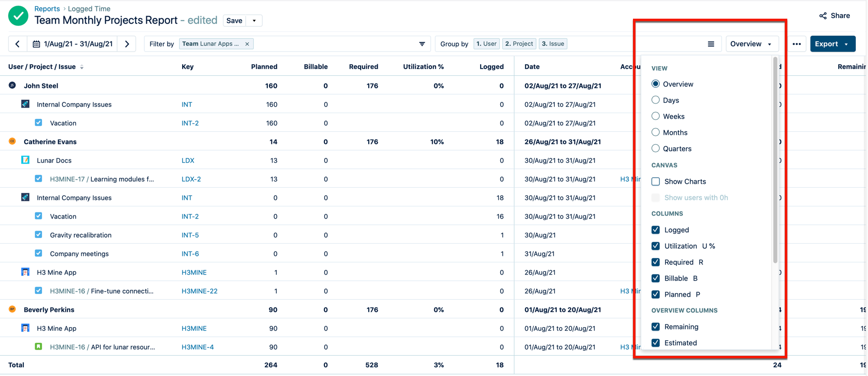Open the three-dots more options menu
The height and width of the screenshot is (376, 868).
796,44
